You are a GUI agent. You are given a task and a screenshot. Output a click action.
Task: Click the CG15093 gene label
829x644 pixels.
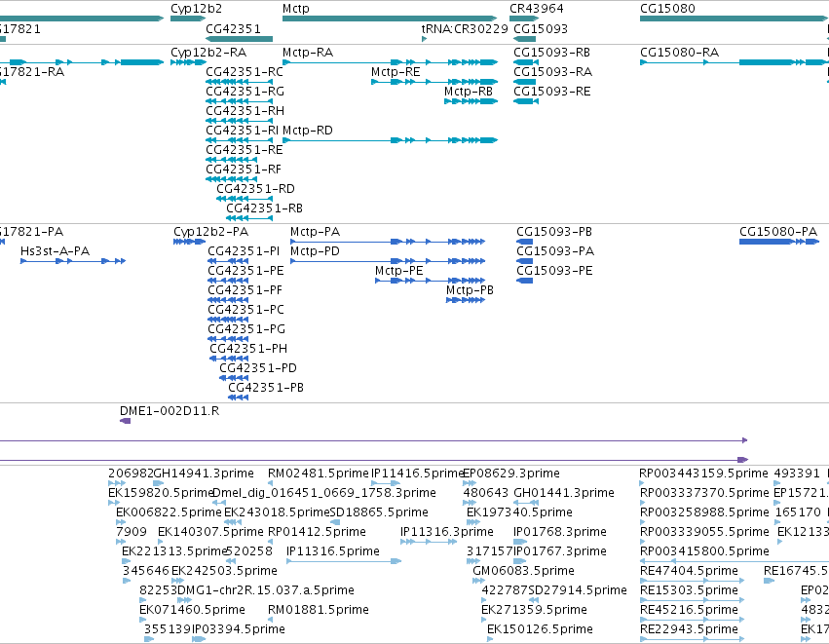point(541,28)
